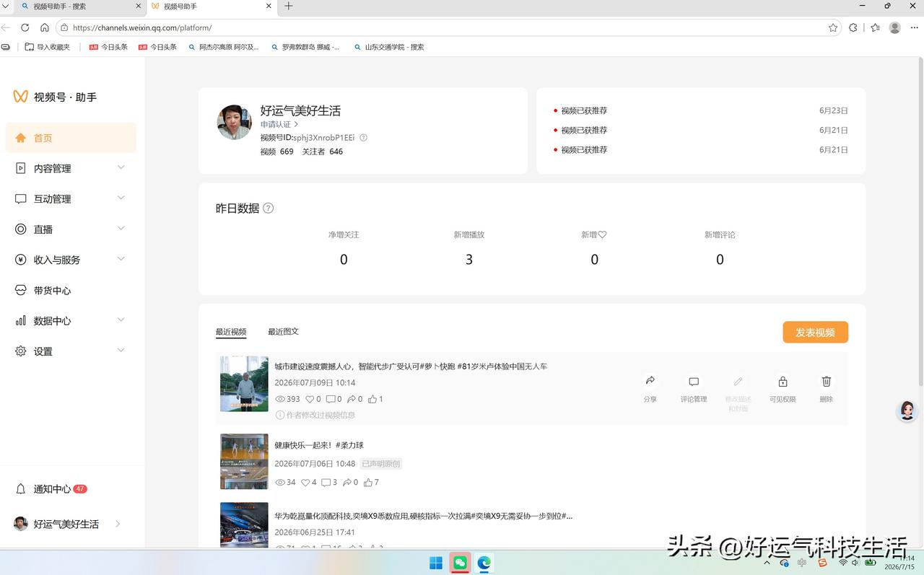Switch to the 视频号助手 - 搜索 tab
The image size is (924, 575).
80,6
